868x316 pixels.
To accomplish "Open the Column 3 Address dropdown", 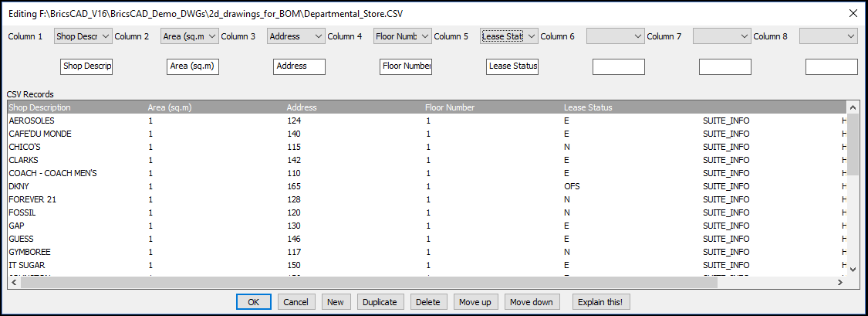I will coord(296,36).
